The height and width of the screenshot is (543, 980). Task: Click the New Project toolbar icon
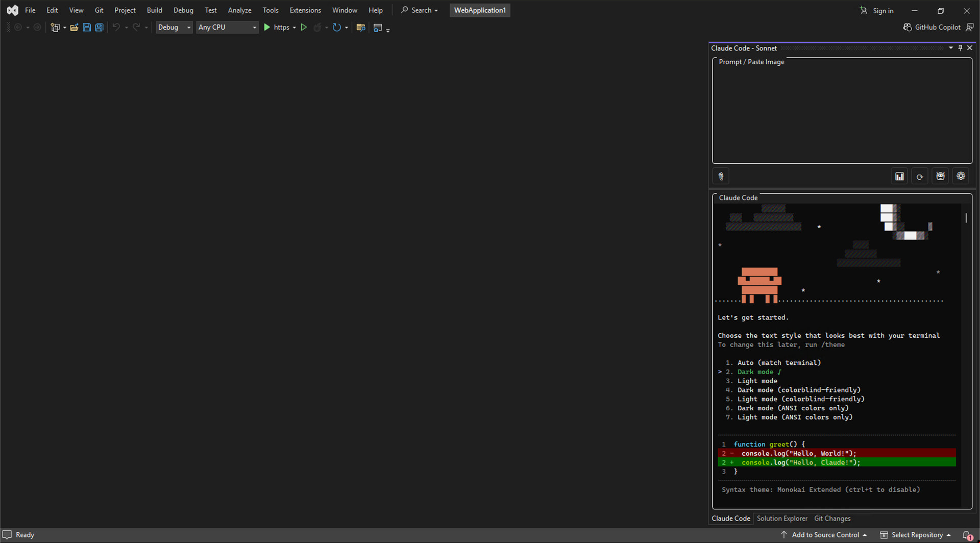(55, 28)
